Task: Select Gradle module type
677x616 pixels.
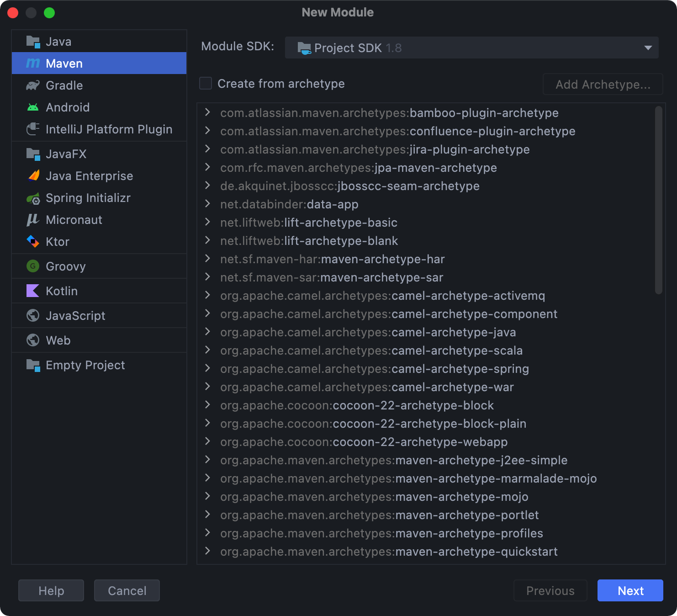Action: point(99,85)
